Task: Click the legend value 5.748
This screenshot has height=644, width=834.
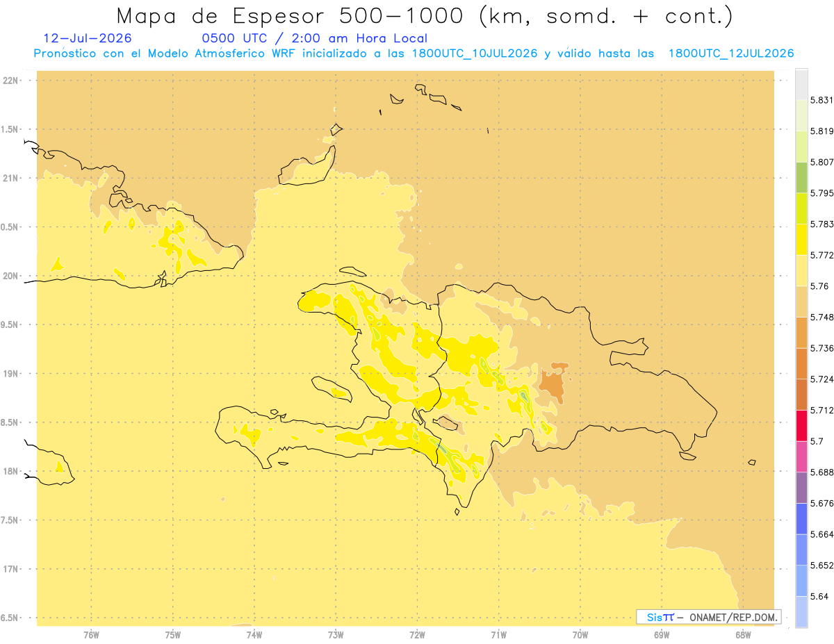Action: click(822, 317)
